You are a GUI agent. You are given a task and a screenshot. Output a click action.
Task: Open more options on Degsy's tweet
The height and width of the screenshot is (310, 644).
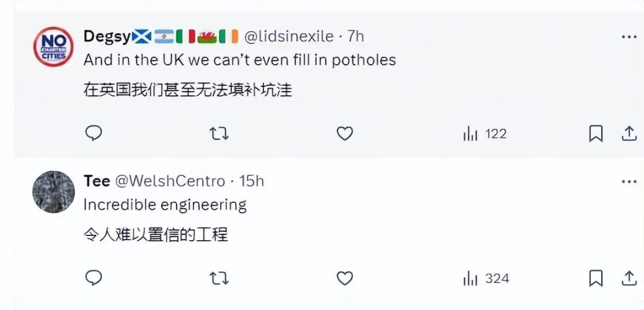tap(629, 37)
